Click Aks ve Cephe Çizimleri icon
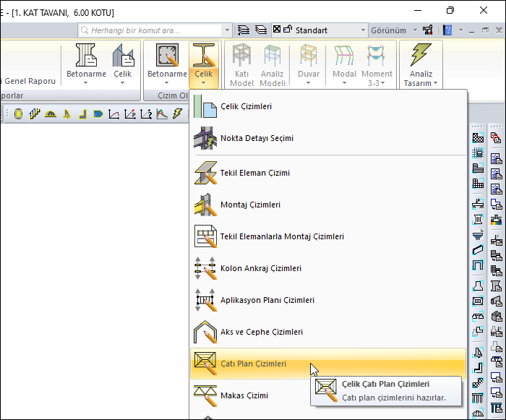The height and width of the screenshot is (420, 506). (x=205, y=333)
